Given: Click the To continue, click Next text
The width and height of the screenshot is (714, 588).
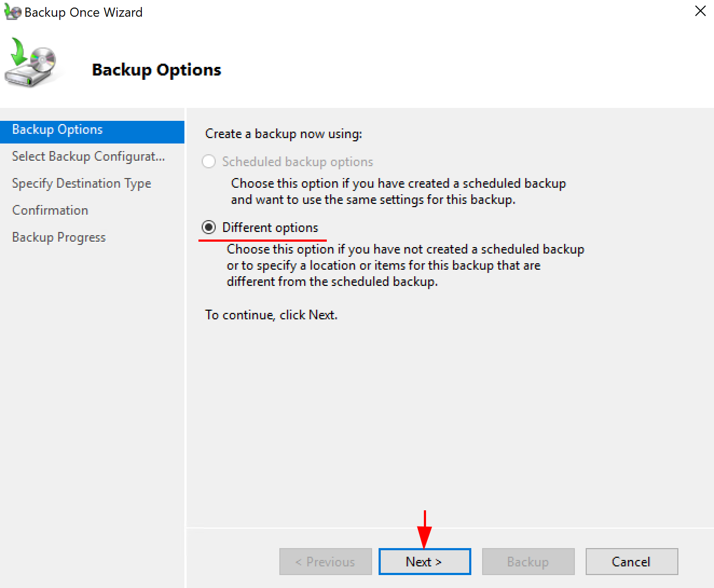Looking at the screenshot, I should [271, 314].
